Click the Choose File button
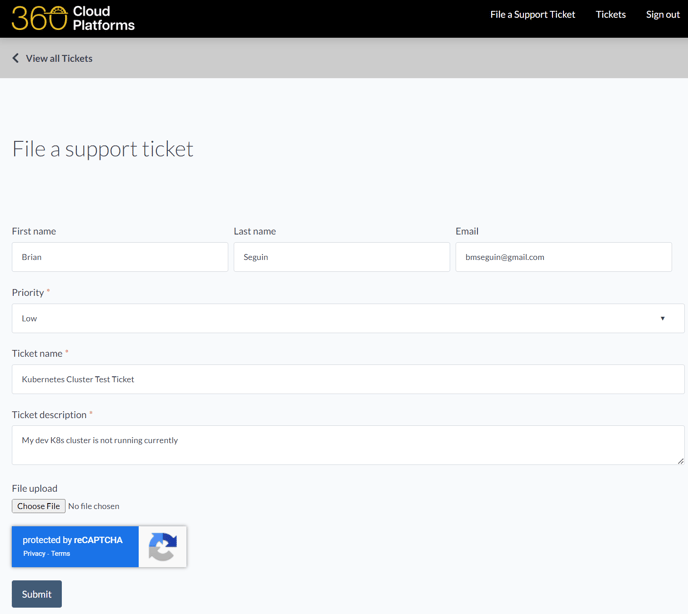The image size is (688, 614). (x=39, y=506)
